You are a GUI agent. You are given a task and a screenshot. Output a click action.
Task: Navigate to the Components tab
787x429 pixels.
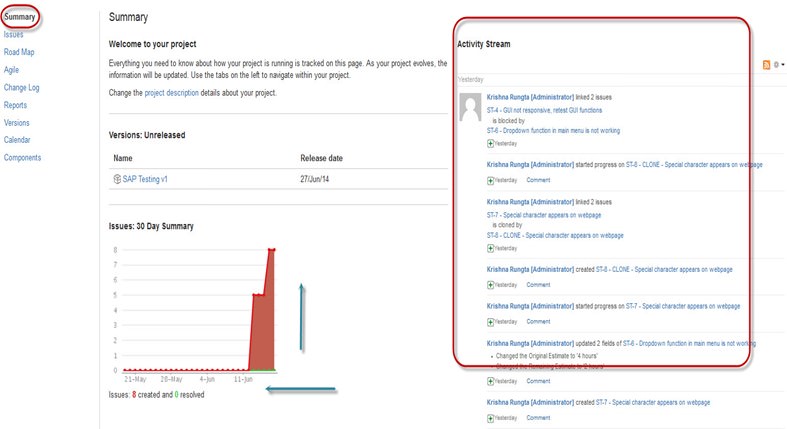tap(23, 158)
